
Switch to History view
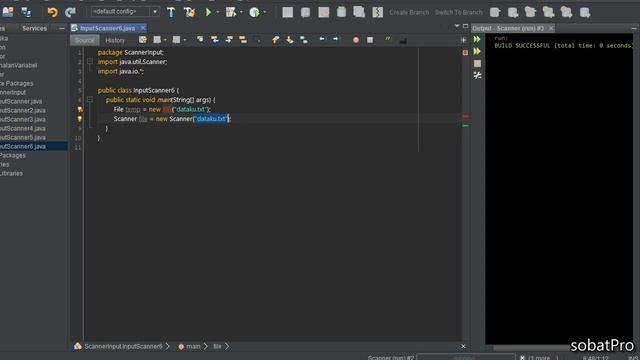point(115,40)
